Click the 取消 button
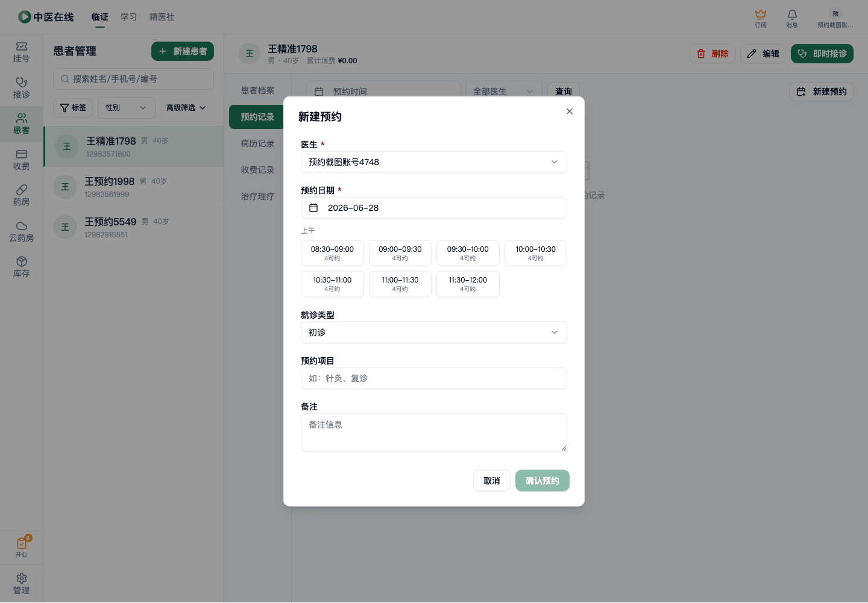This screenshot has width=868, height=603. (492, 481)
